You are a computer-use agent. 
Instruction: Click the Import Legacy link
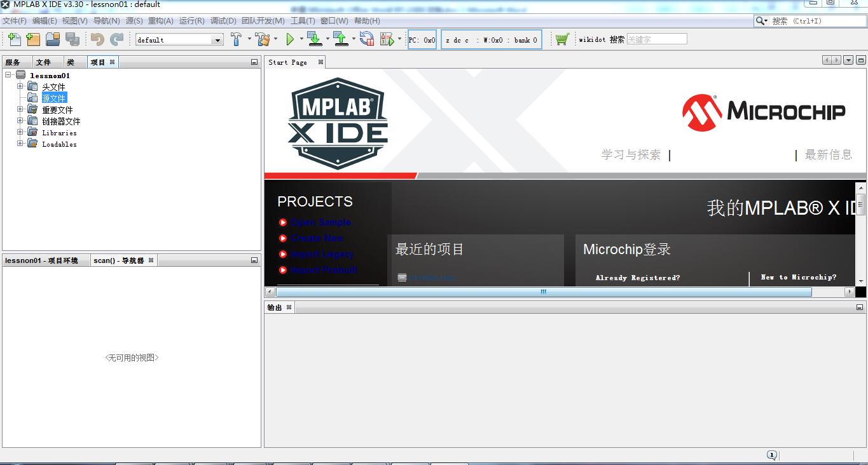click(322, 254)
